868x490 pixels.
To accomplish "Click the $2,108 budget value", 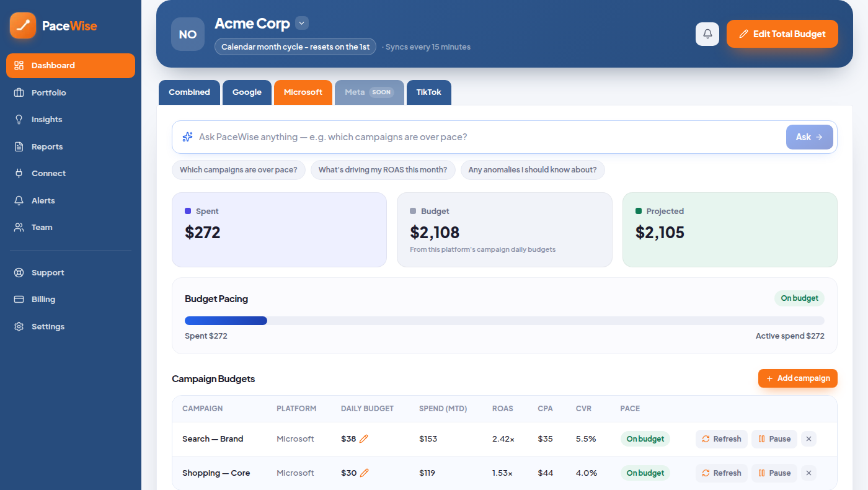I will pyautogui.click(x=435, y=233).
